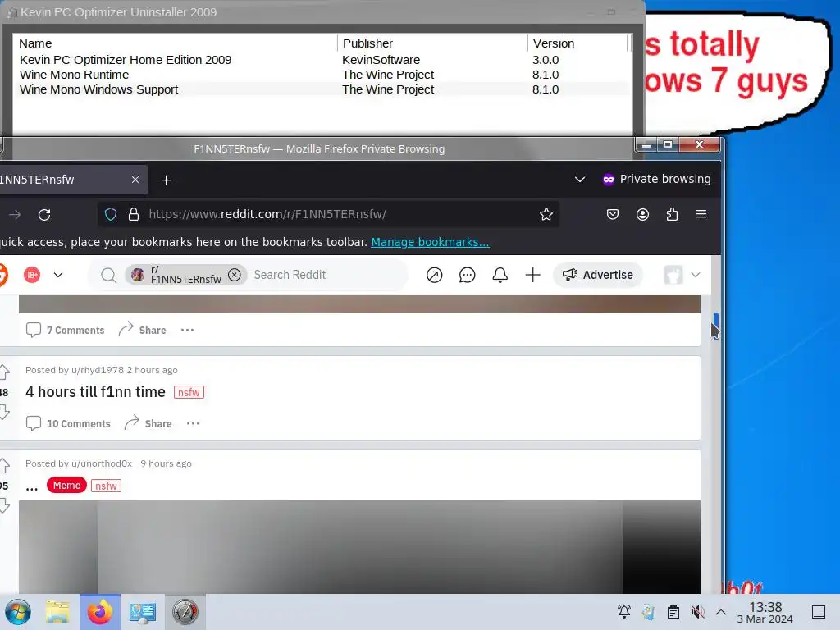
Task: Select Wine Mono Runtime row in uninstaller
Action: pyautogui.click(x=322, y=75)
